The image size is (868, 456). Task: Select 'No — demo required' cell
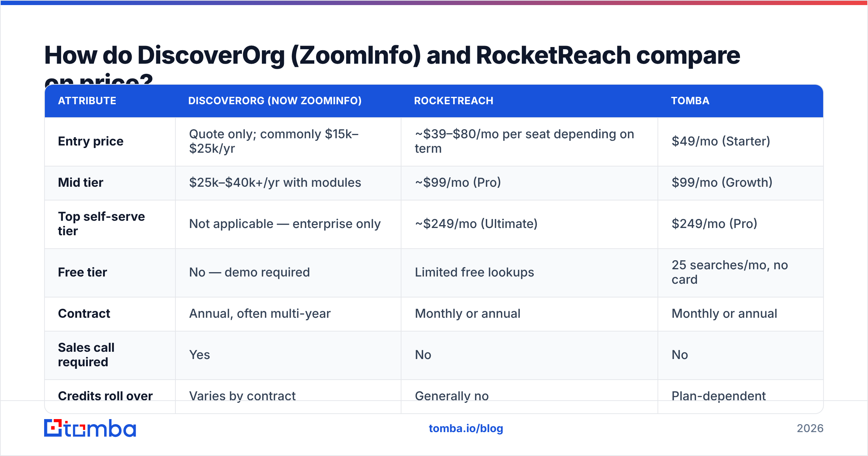pos(288,273)
